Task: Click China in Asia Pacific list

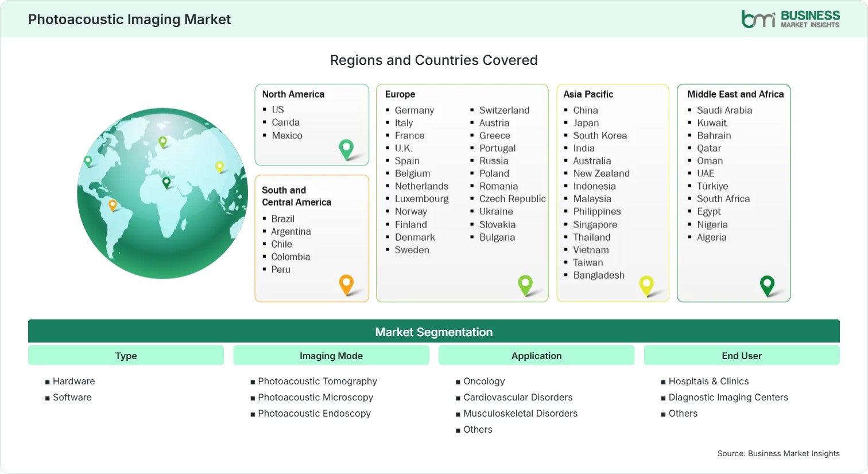Action: point(585,110)
